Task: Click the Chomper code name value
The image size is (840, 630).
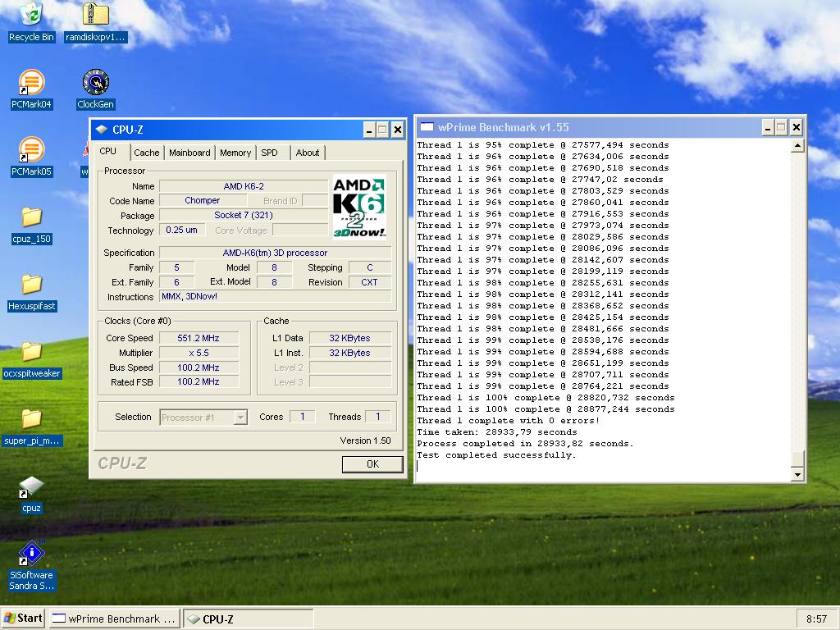Action: pyautogui.click(x=203, y=200)
